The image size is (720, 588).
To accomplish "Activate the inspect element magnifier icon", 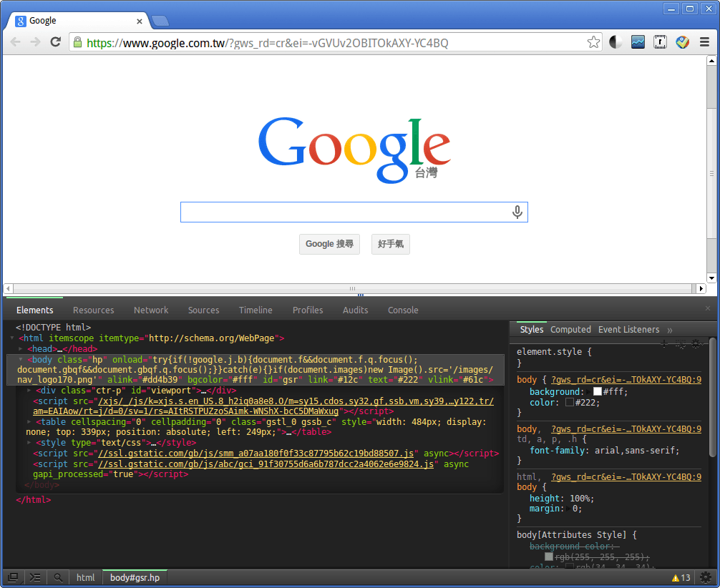I will (58, 577).
